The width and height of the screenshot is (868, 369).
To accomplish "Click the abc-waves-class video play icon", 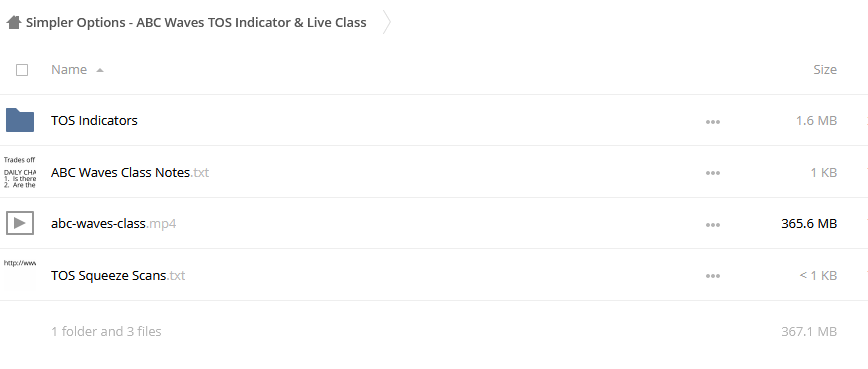I will [x=20, y=224].
